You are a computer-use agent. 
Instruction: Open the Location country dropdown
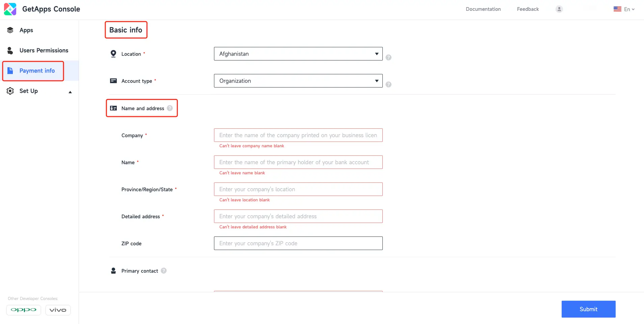(298, 54)
